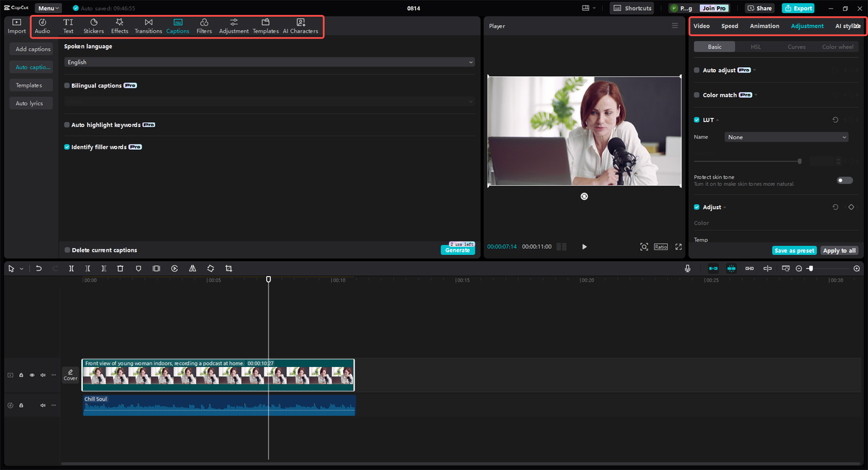Enter fullscreen preview in Player
The height and width of the screenshot is (470, 868).
coord(678,247)
